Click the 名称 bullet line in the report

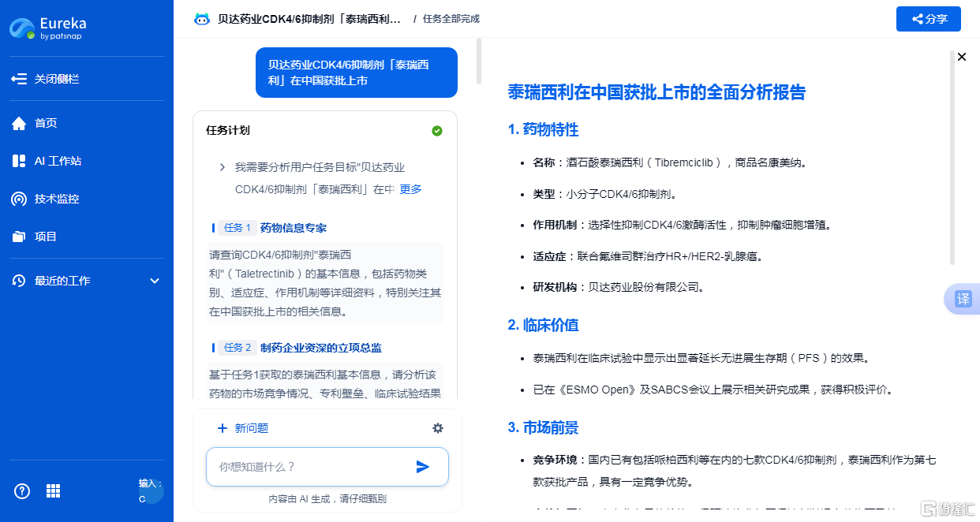tap(670, 162)
